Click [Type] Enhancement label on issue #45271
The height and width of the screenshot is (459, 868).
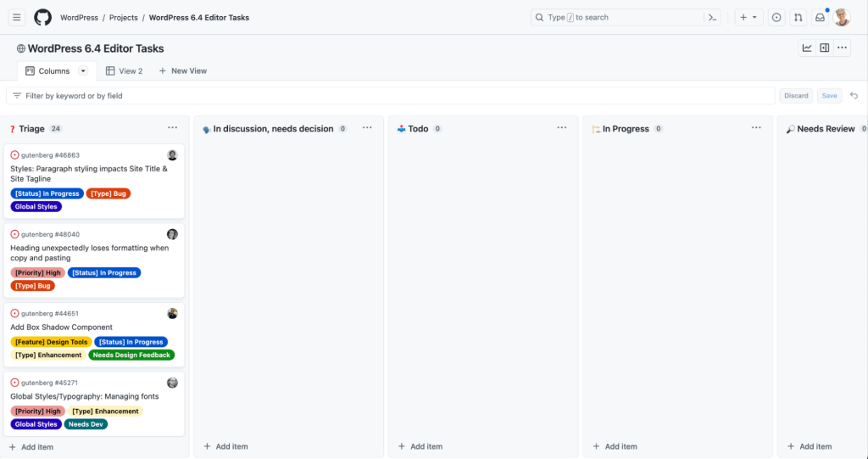coord(105,411)
